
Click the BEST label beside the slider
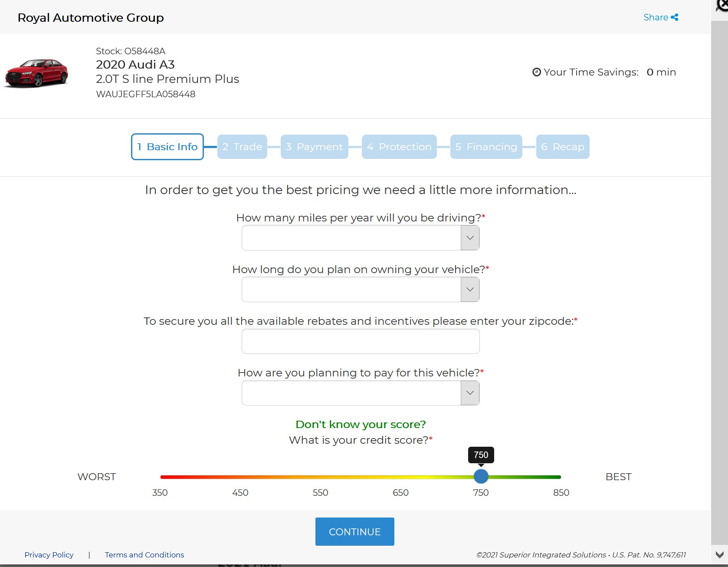619,477
